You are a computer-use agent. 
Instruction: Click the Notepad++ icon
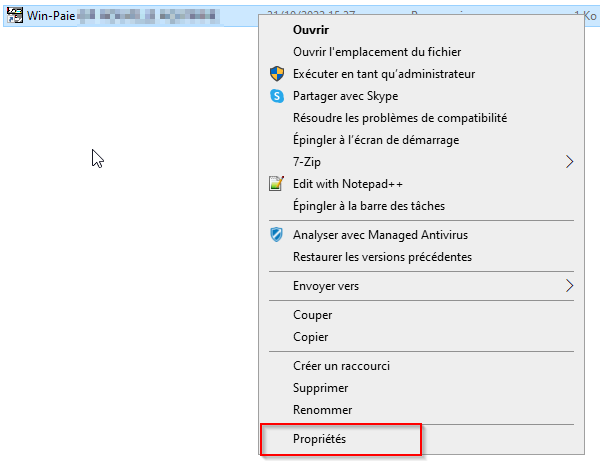click(277, 184)
